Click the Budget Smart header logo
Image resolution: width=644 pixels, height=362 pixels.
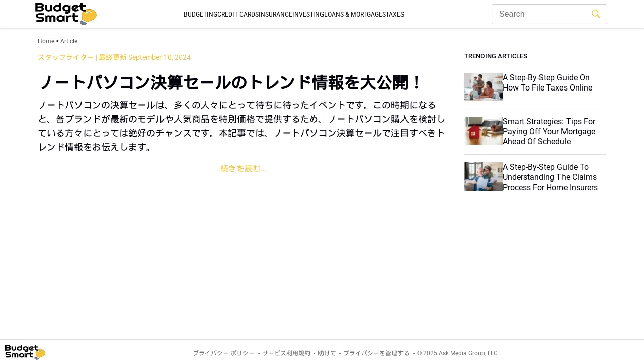point(65,14)
